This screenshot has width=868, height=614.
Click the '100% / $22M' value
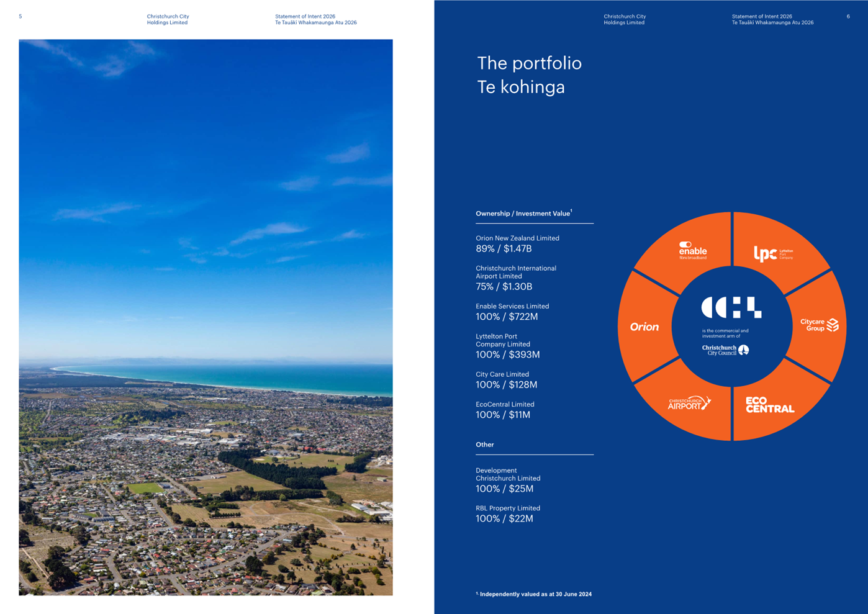pyautogui.click(x=504, y=518)
